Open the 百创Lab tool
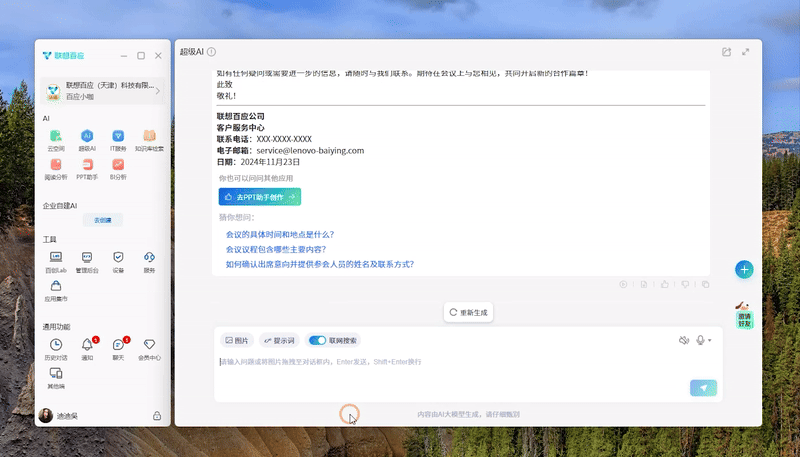The image size is (800, 457). click(56, 262)
